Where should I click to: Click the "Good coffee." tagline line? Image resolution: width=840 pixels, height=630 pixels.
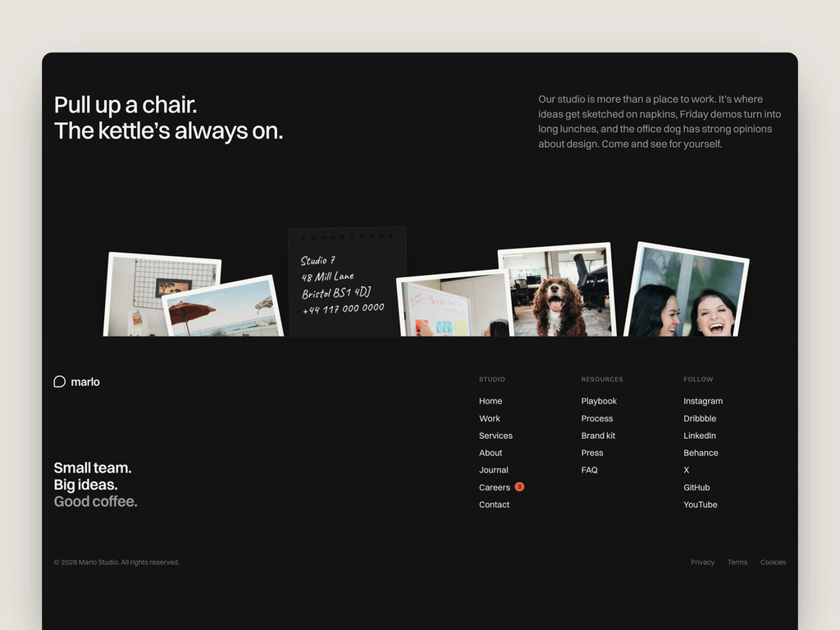click(95, 501)
